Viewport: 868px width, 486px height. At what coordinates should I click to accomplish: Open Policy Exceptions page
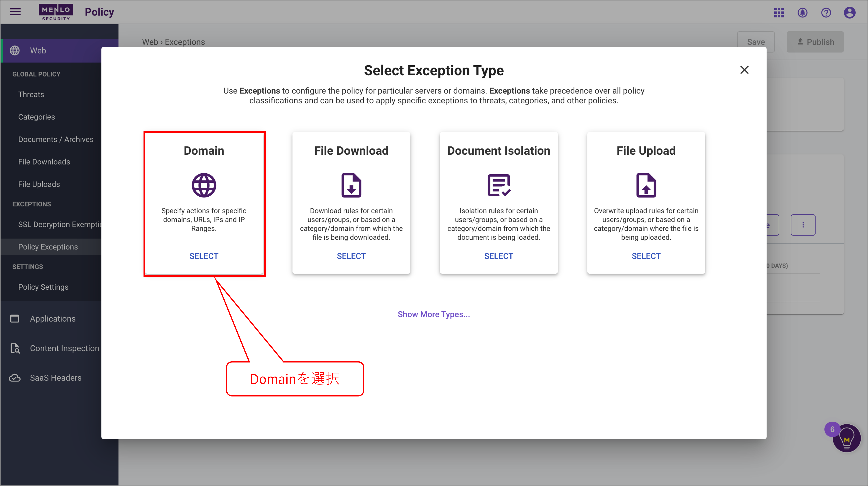click(48, 247)
